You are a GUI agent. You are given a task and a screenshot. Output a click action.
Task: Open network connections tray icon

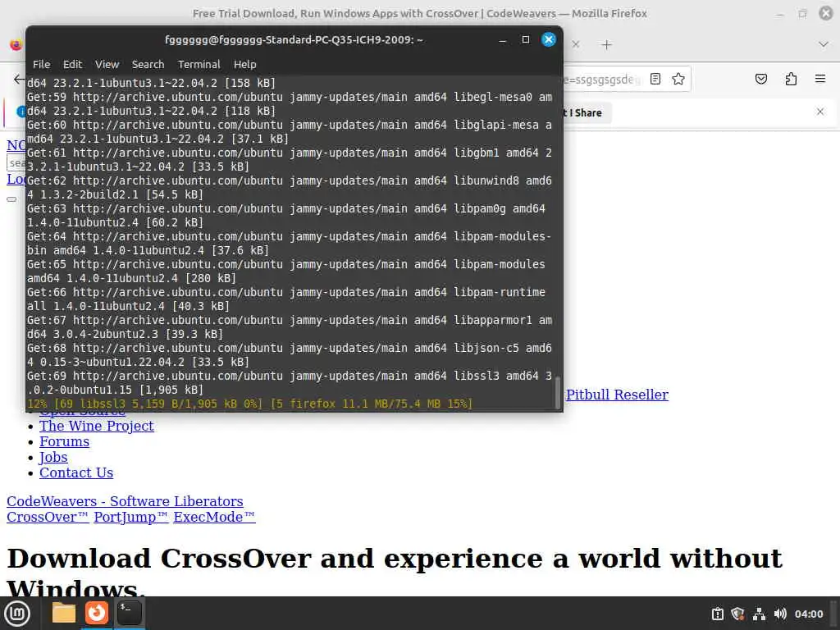point(759,614)
